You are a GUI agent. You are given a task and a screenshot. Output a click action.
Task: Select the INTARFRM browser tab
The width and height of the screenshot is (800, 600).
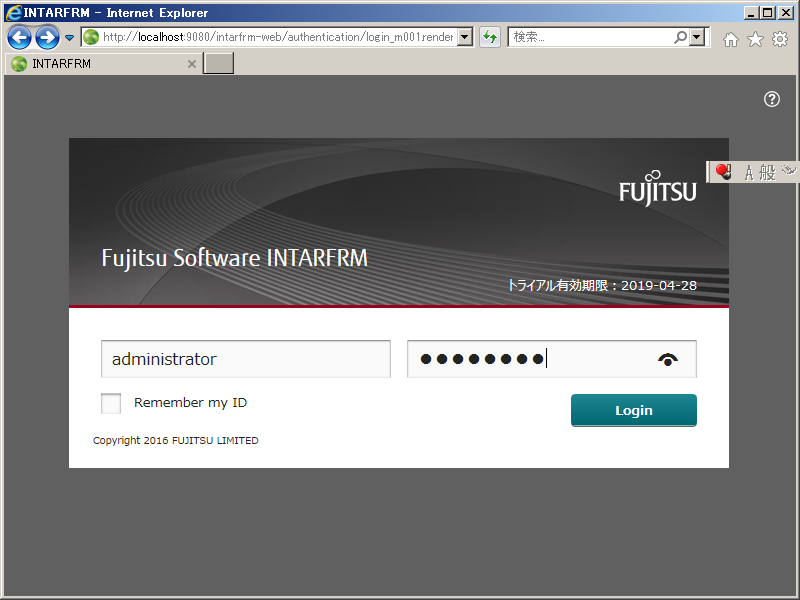tap(100, 62)
